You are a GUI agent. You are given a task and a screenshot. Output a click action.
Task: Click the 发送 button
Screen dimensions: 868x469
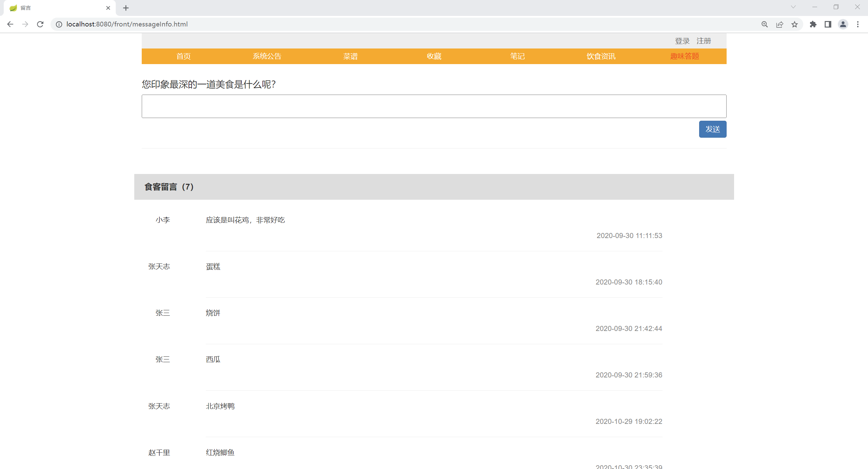coord(713,129)
